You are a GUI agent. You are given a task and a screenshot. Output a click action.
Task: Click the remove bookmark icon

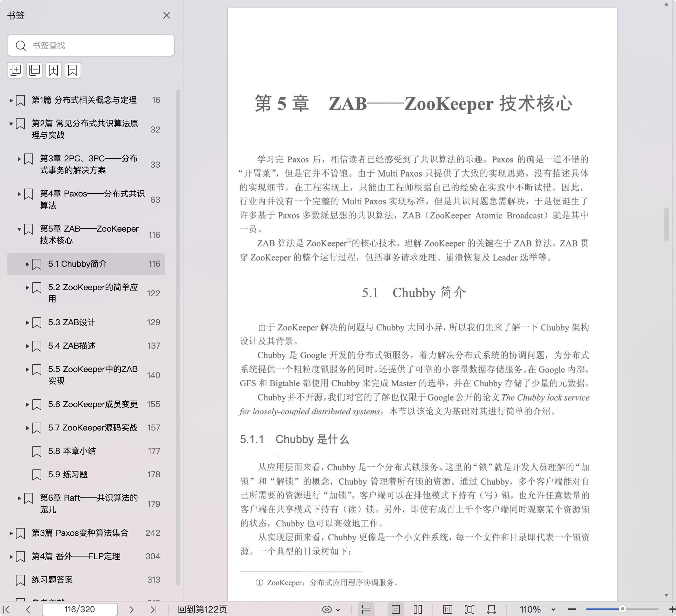73,70
